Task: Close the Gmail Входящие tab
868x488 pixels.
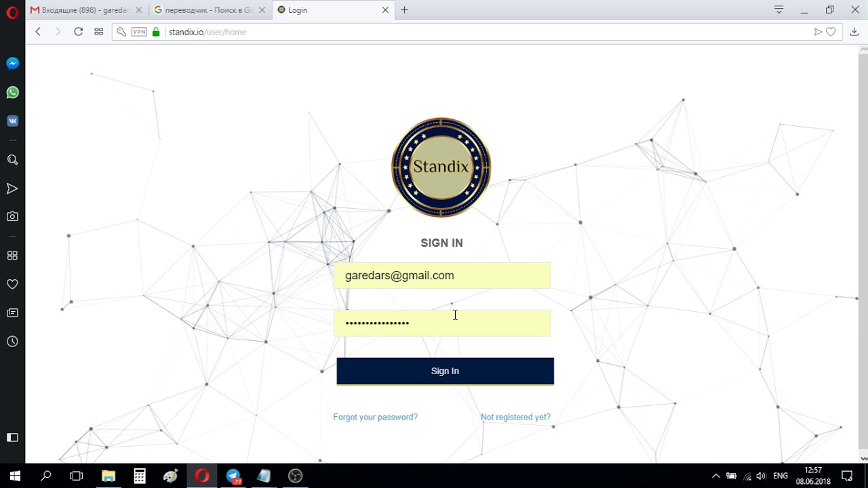Action: click(x=138, y=10)
